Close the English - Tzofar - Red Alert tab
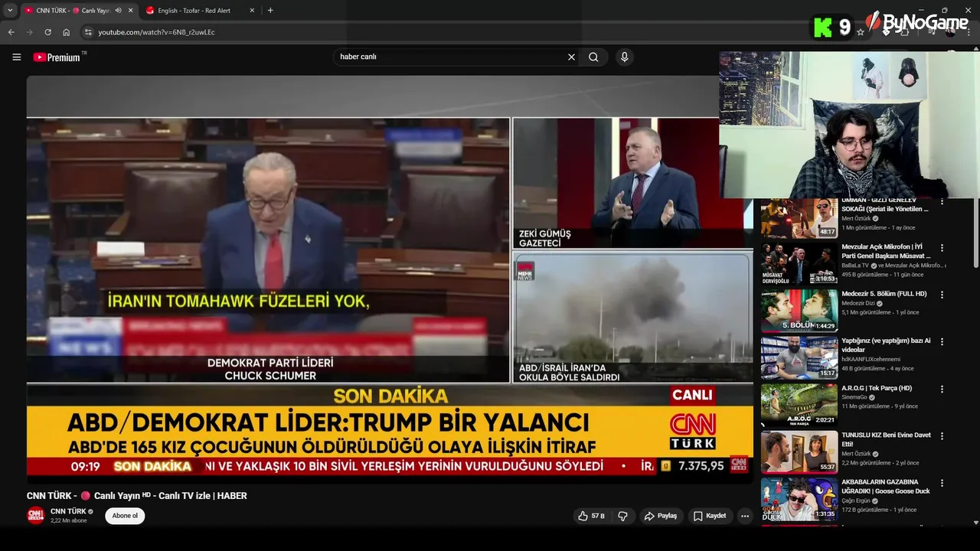 [252, 11]
